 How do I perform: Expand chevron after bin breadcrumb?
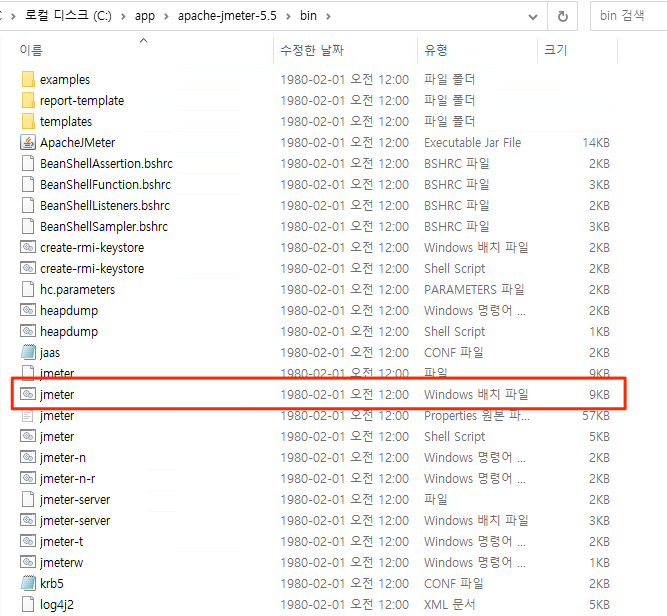[x=328, y=16]
